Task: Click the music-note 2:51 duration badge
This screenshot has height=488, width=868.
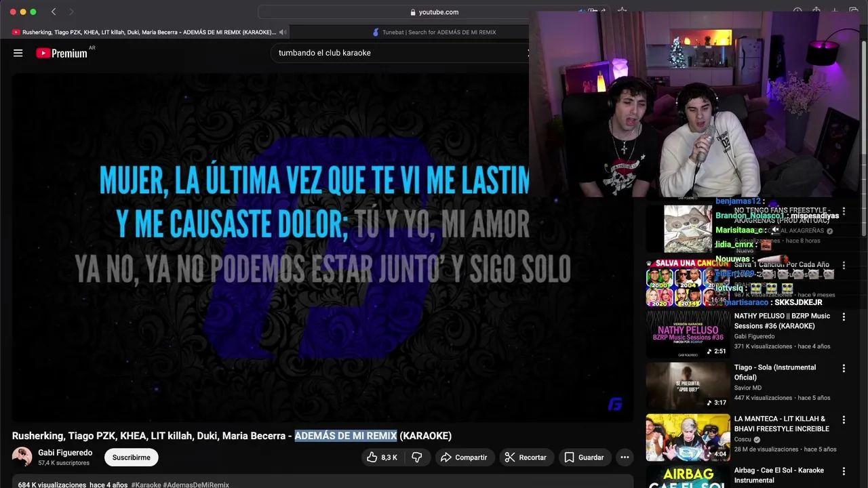Action: pos(716,351)
